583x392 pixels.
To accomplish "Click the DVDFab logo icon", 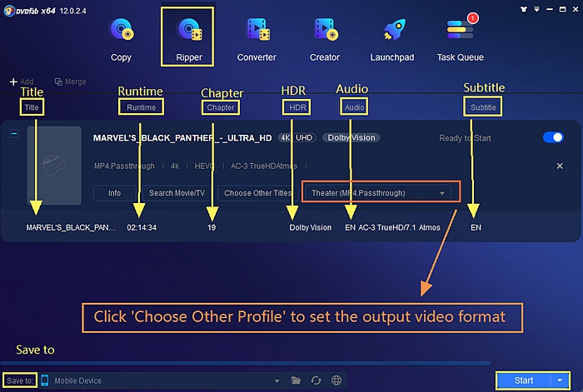I will pyautogui.click(x=9, y=11).
